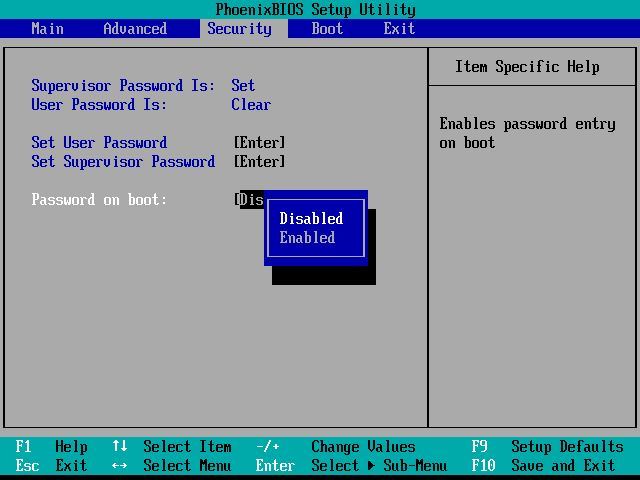Open the Main menu tab
Viewport: 640px width, 480px height.
tap(48, 29)
